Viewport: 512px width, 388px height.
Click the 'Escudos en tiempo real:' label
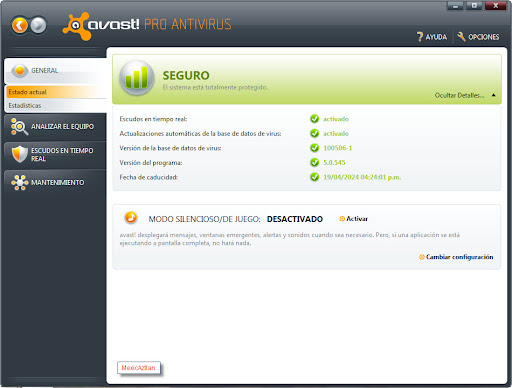[153, 119]
